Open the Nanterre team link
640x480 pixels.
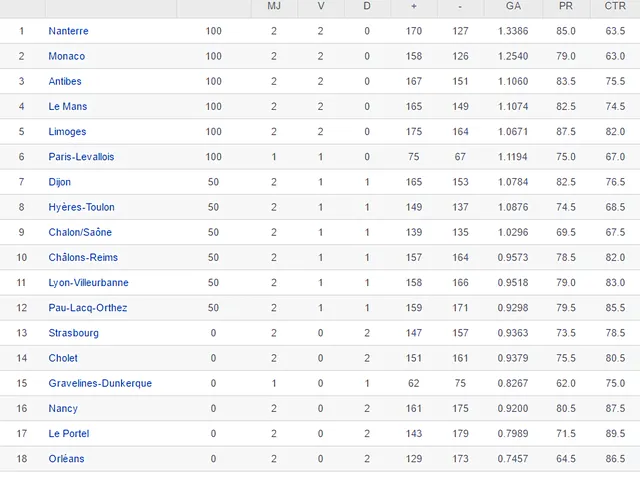(68, 31)
